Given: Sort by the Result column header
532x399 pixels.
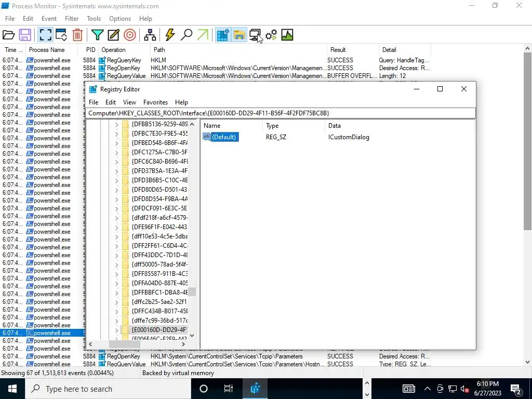Looking at the screenshot, I should (x=353, y=50).
